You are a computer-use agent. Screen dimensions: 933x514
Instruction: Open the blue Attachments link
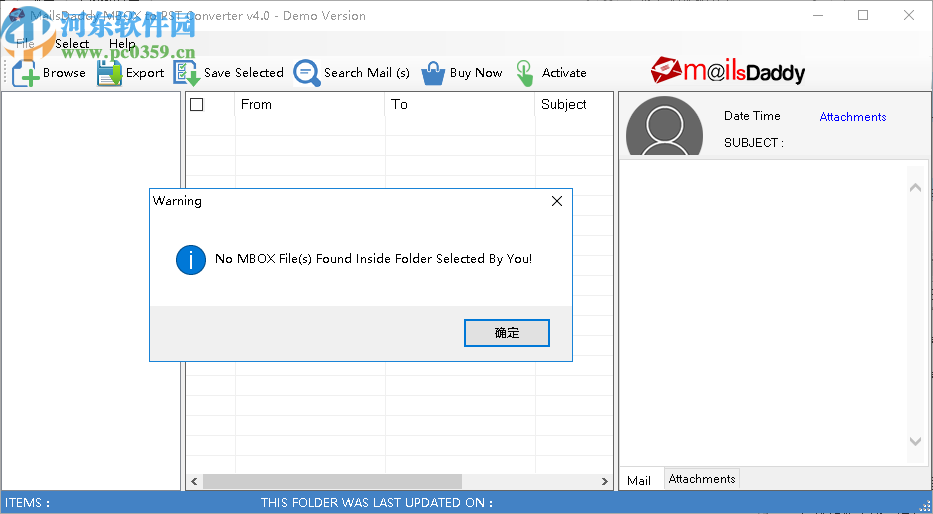point(853,117)
